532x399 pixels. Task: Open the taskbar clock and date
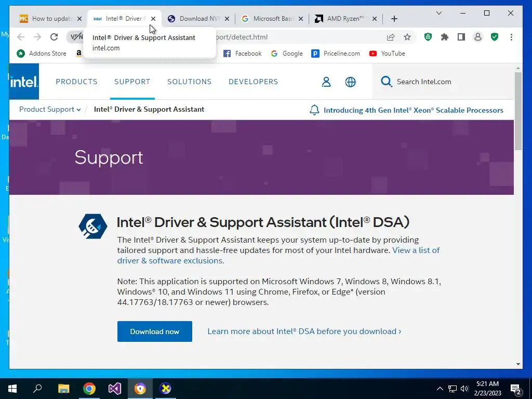(x=487, y=389)
